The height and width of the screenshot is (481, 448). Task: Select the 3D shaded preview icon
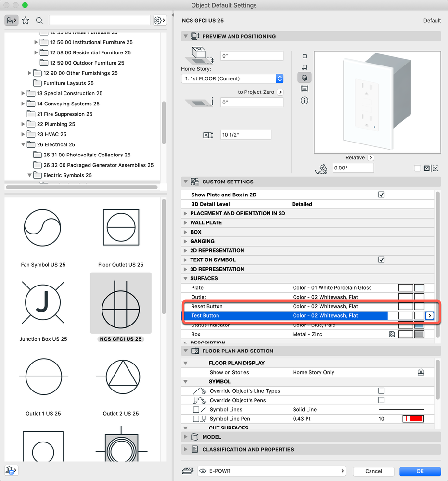pyautogui.click(x=305, y=78)
